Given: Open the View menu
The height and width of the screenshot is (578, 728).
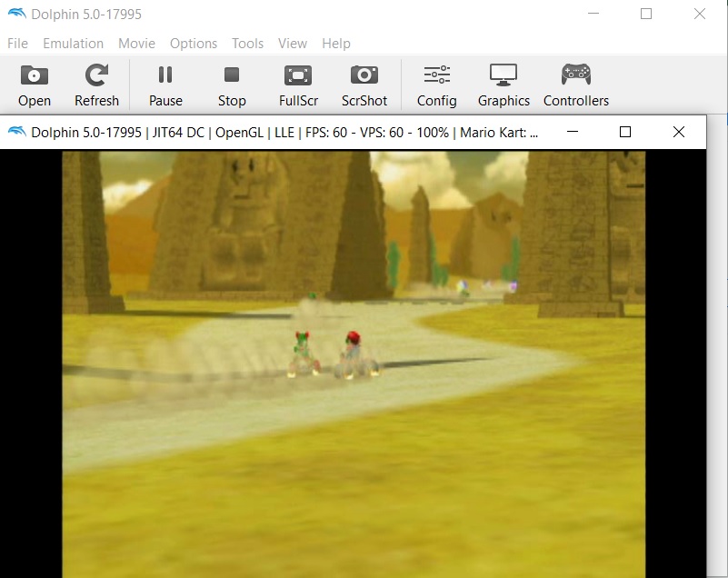Looking at the screenshot, I should click(x=293, y=44).
